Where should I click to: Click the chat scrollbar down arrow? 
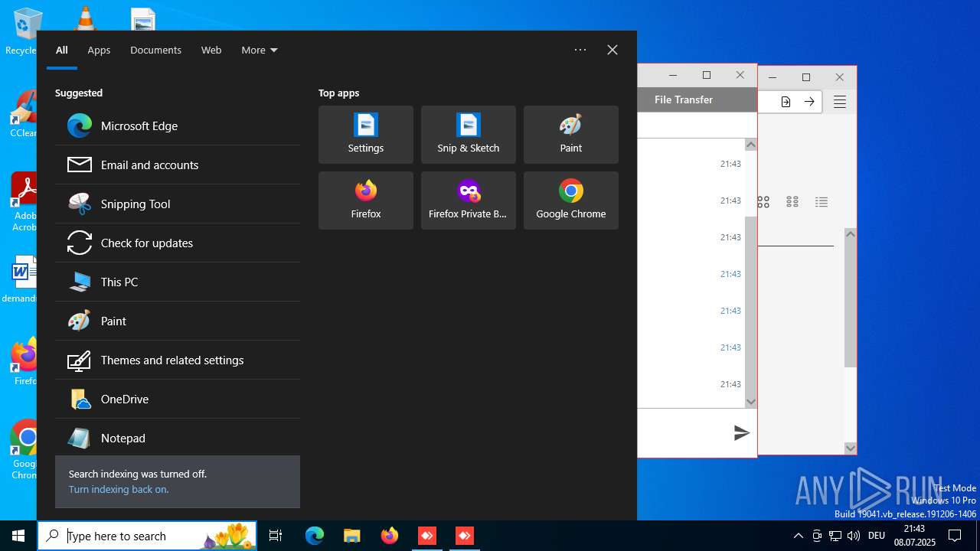click(x=750, y=402)
